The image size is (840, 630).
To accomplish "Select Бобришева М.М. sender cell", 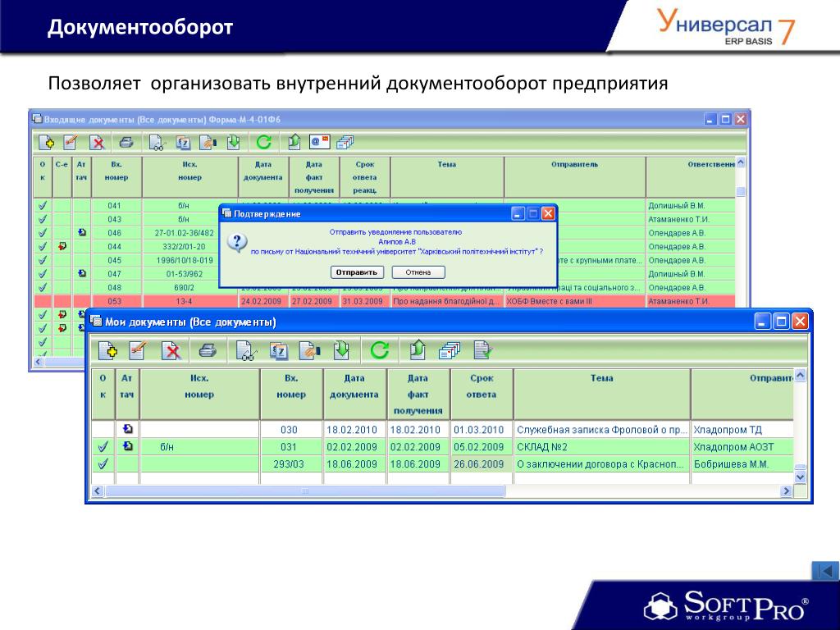I will [x=742, y=464].
